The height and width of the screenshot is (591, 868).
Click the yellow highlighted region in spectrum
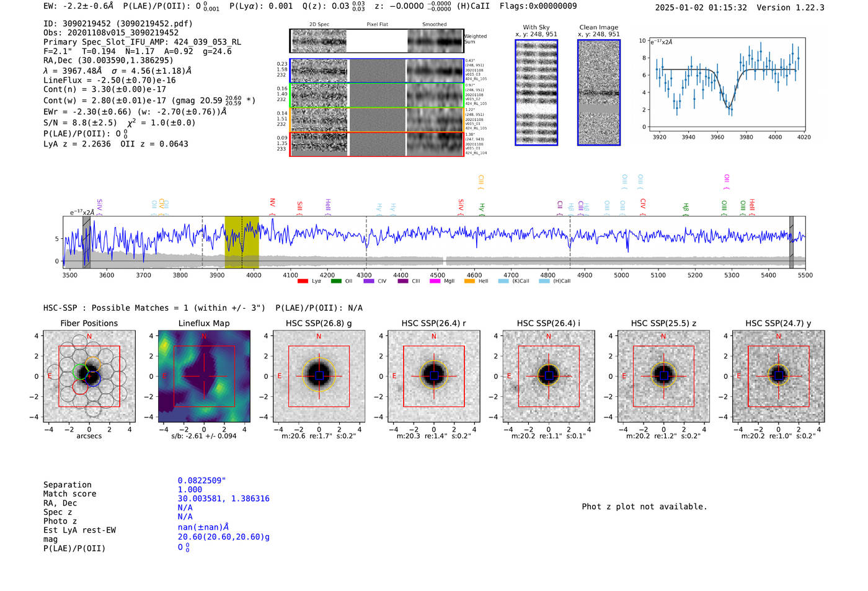coord(242,242)
